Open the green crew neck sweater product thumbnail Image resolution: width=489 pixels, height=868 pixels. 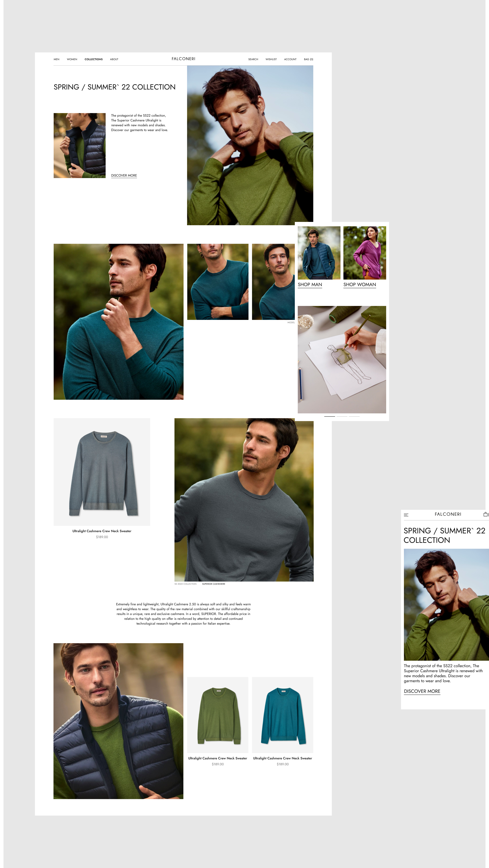(218, 715)
